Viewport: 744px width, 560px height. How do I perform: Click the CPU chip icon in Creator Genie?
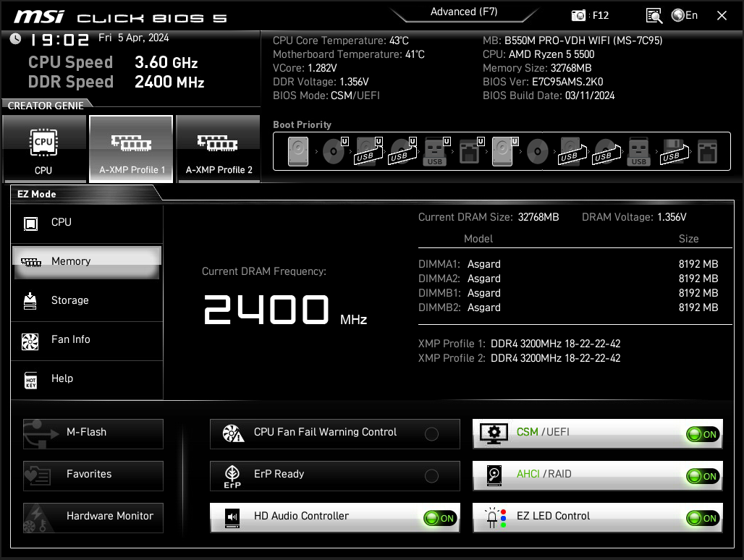(43, 143)
